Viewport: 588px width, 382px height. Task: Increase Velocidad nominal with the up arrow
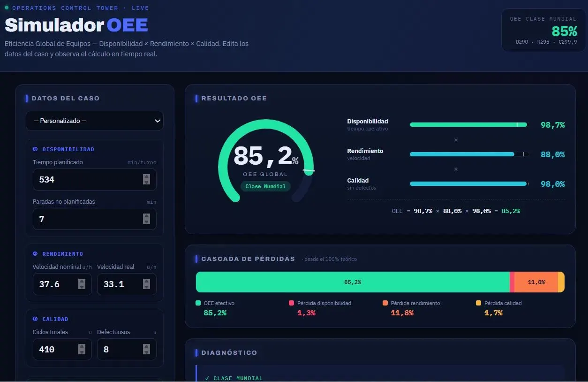pyautogui.click(x=82, y=282)
